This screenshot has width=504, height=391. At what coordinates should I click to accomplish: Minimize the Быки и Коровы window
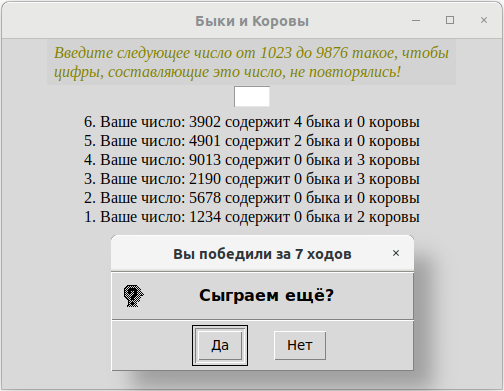tap(416, 20)
